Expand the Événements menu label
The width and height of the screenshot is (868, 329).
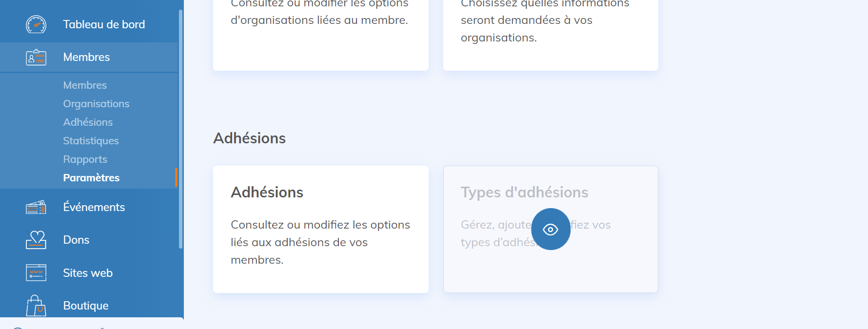click(x=94, y=207)
